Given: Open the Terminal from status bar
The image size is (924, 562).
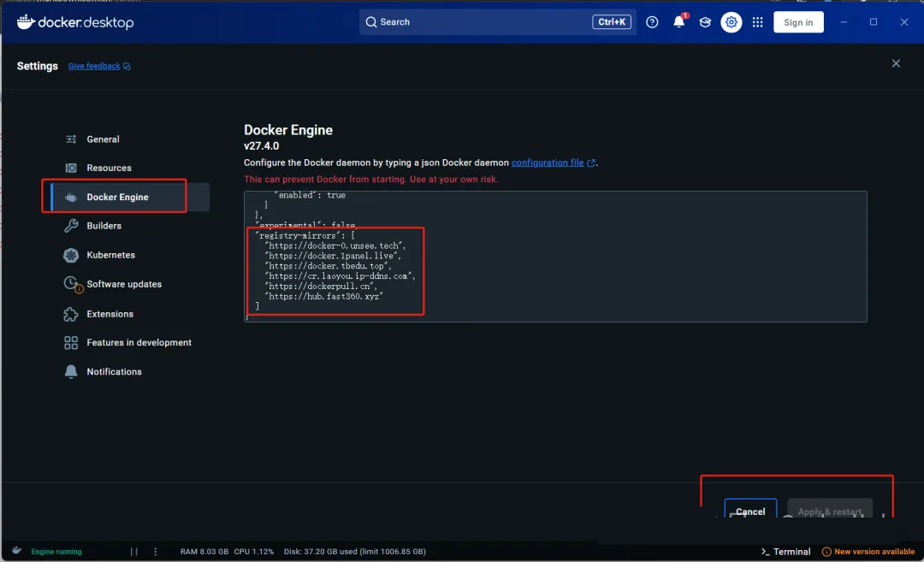Looking at the screenshot, I should 785,552.
